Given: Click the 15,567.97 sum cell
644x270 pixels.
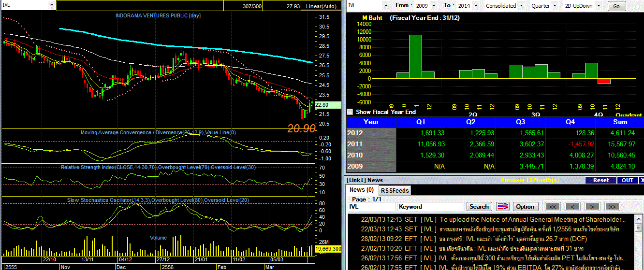Looking at the screenshot, I should click(x=620, y=144).
